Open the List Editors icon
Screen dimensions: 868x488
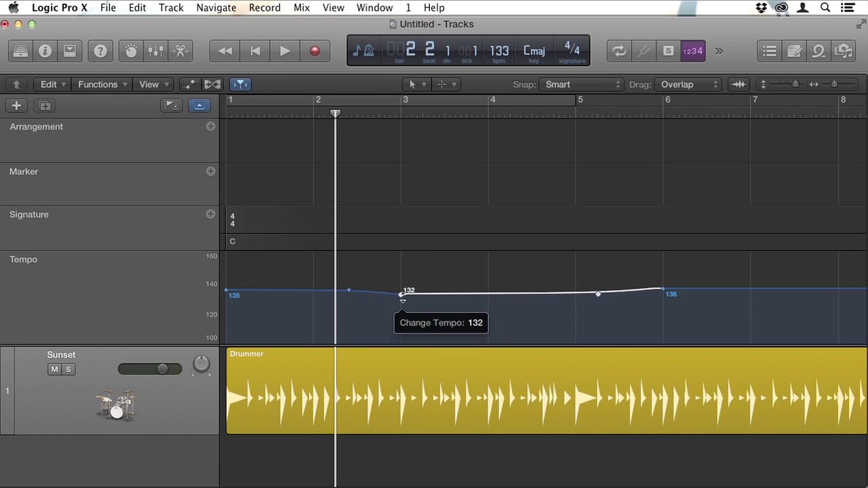(x=769, y=51)
